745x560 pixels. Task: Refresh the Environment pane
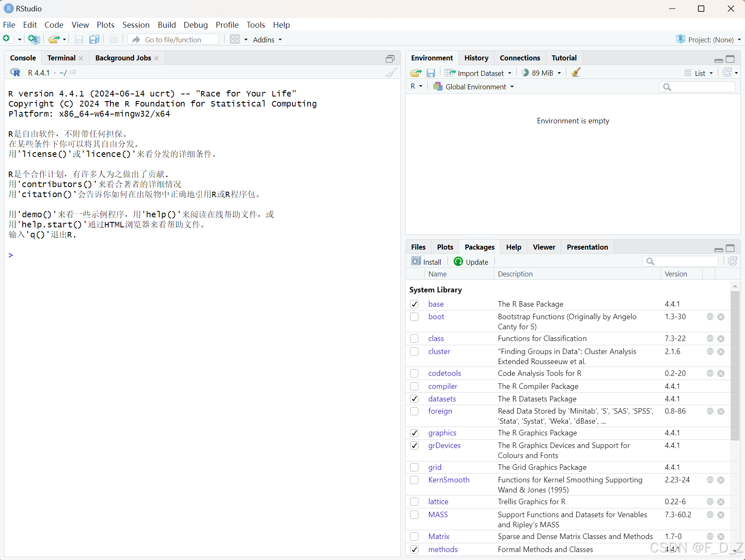click(x=727, y=73)
